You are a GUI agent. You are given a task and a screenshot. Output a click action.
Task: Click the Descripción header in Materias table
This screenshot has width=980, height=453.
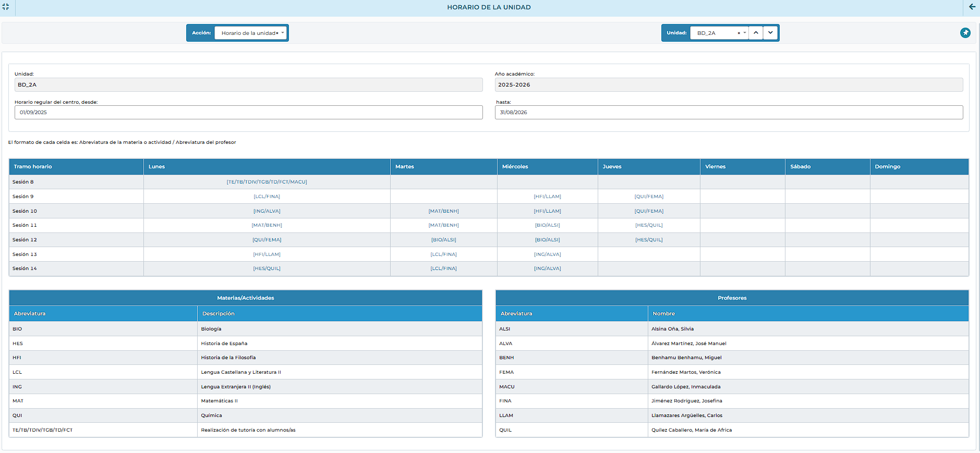click(x=218, y=314)
